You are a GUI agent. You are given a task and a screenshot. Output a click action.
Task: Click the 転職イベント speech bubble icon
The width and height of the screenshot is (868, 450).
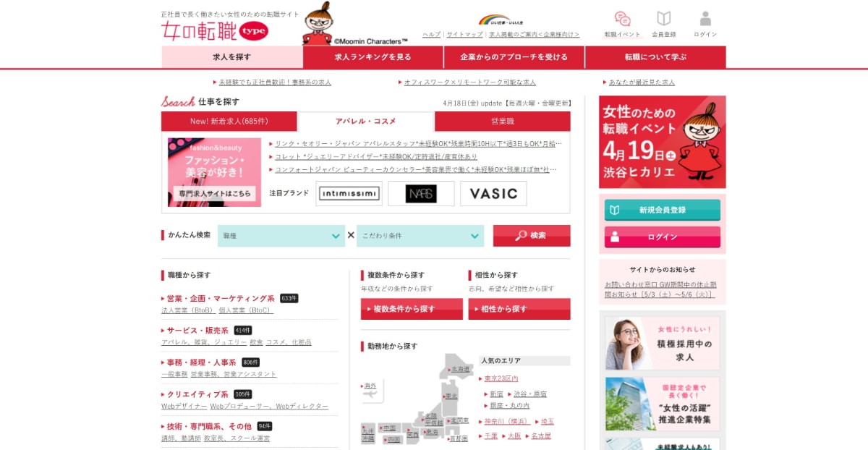click(623, 20)
